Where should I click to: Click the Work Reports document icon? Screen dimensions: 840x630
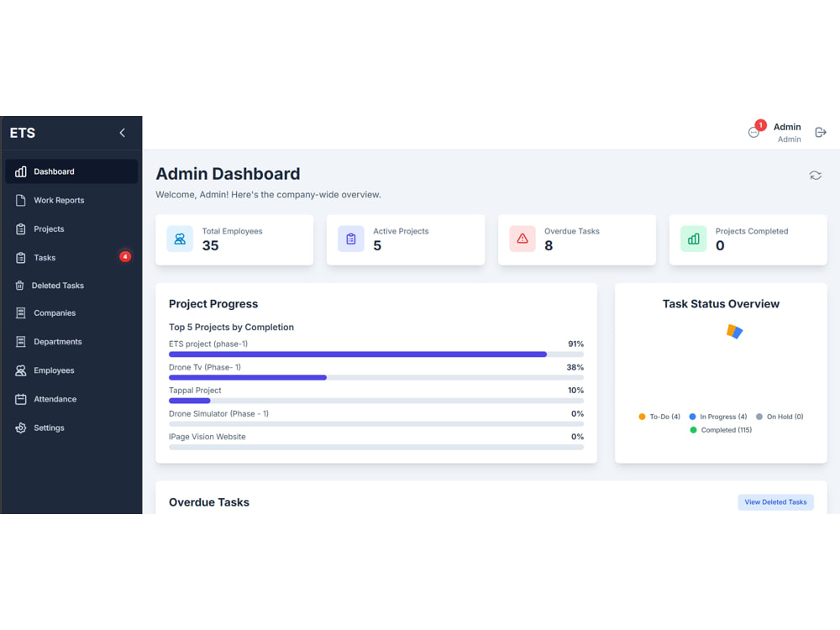pyautogui.click(x=20, y=201)
